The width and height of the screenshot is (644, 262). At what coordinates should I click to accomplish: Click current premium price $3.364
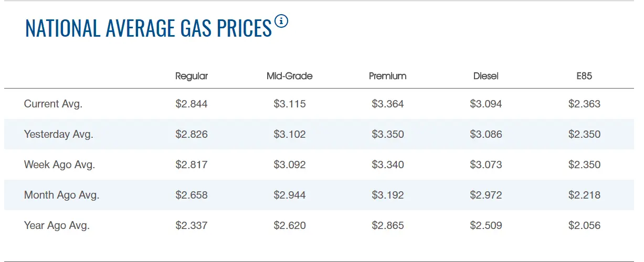387,104
